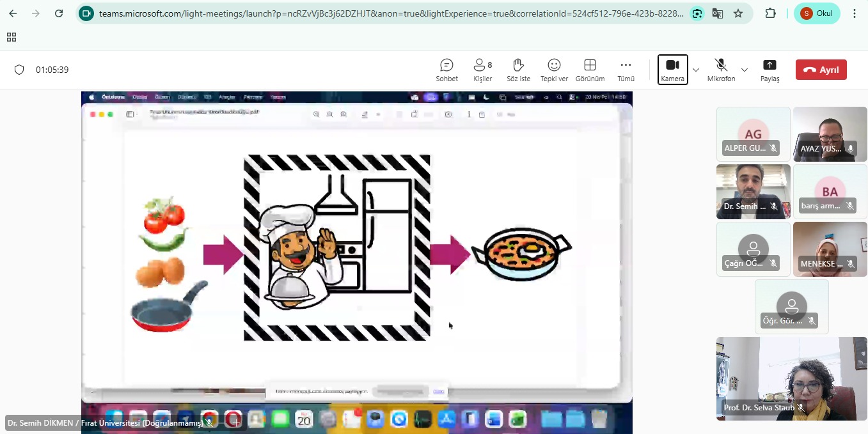Open the Tepki ver reactions
This screenshot has height=434, width=868.
(554, 70)
